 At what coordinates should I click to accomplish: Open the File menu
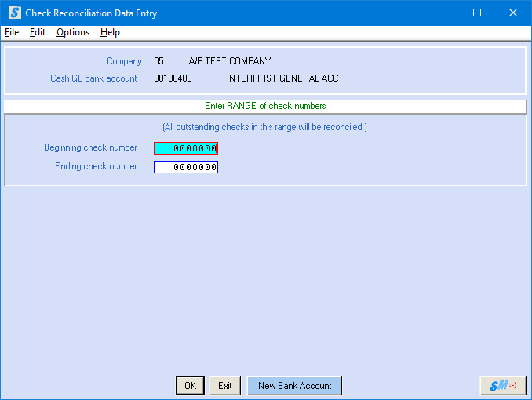(x=12, y=32)
